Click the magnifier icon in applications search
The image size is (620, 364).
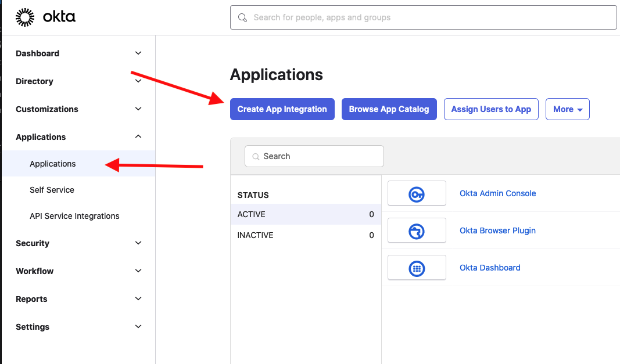tap(256, 157)
